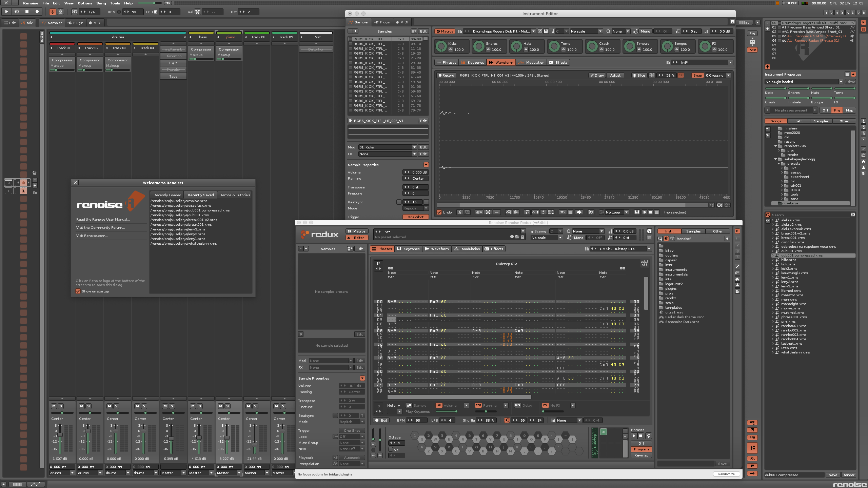Click the EQ 5 device in the mixer
Viewport: 868px width, 488px height.
pos(173,63)
